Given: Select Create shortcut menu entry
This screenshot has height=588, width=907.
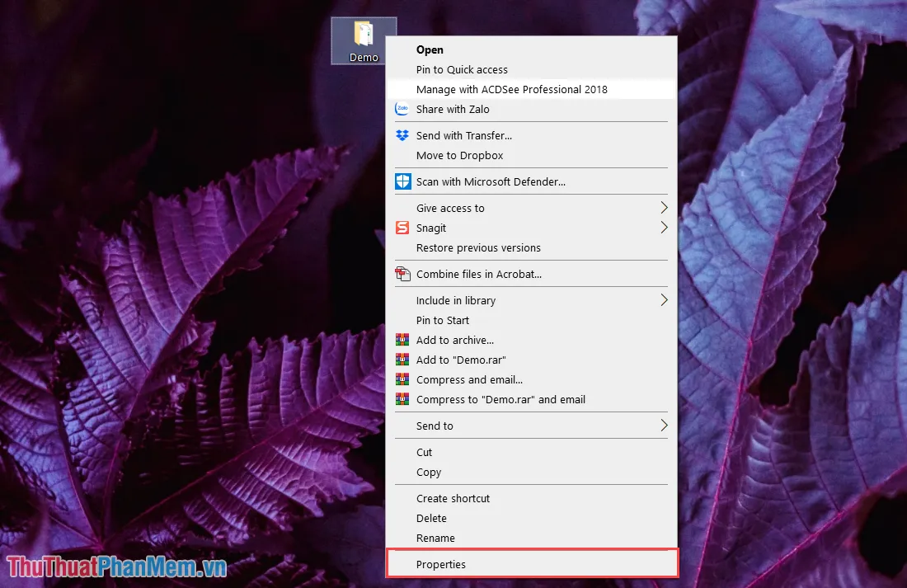Looking at the screenshot, I should click(x=453, y=498).
